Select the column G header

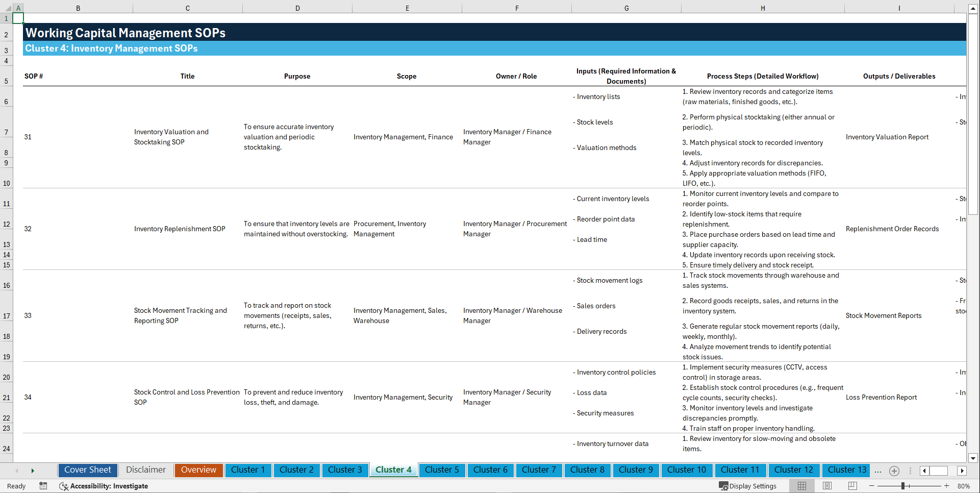point(626,8)
